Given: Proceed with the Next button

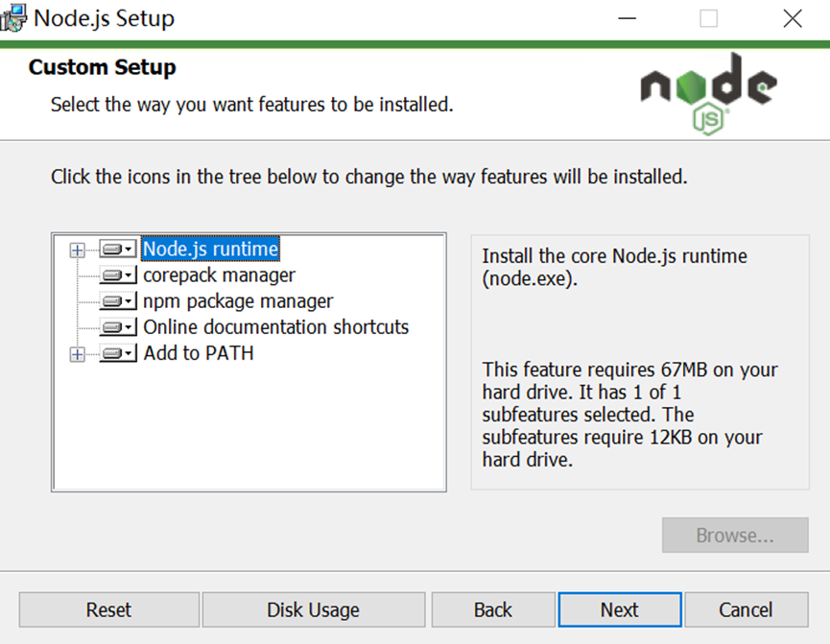Looking at the screenshot, I should (x=620, y=609).
